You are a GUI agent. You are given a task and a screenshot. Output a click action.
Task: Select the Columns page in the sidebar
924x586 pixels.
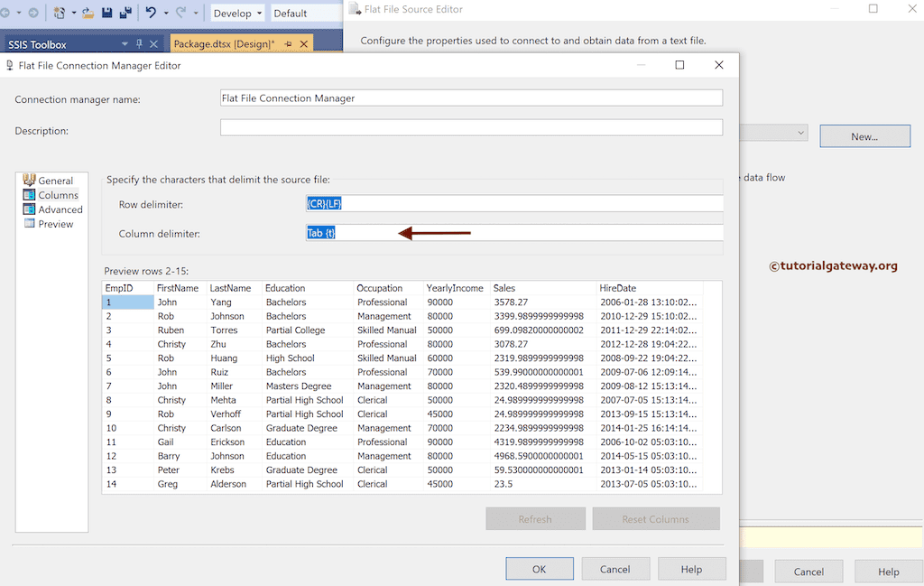[56, 194]
